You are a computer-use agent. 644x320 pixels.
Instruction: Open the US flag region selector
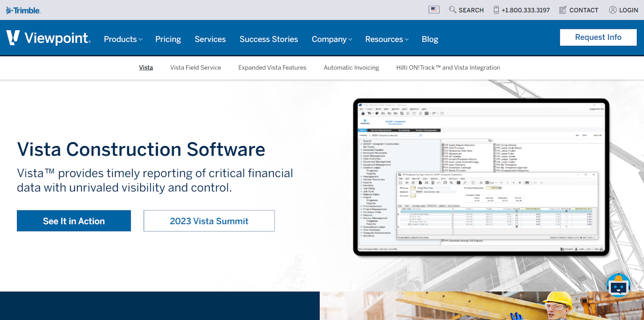point(434,10)
